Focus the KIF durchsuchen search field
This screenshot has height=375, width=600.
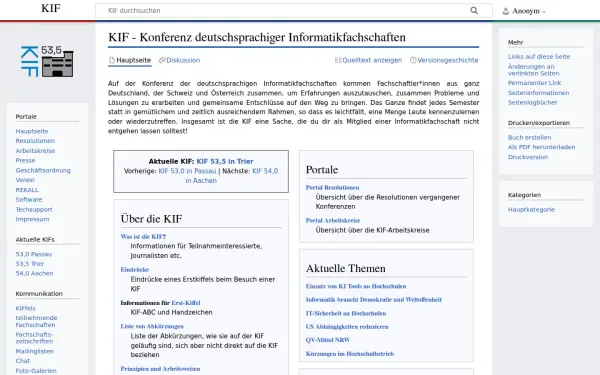293,11
